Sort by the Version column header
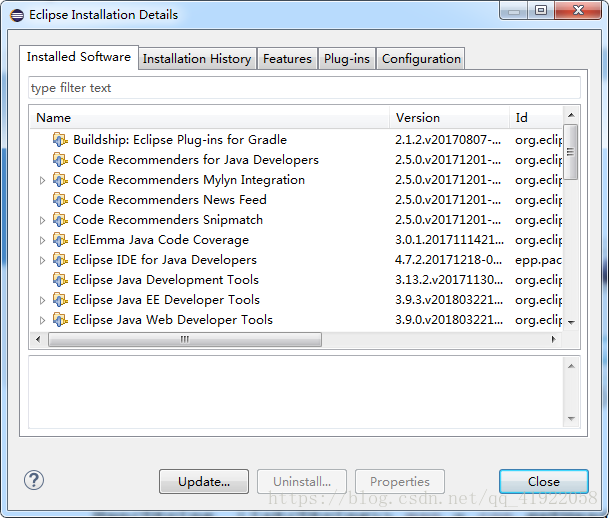 click(x=449, y=118)
